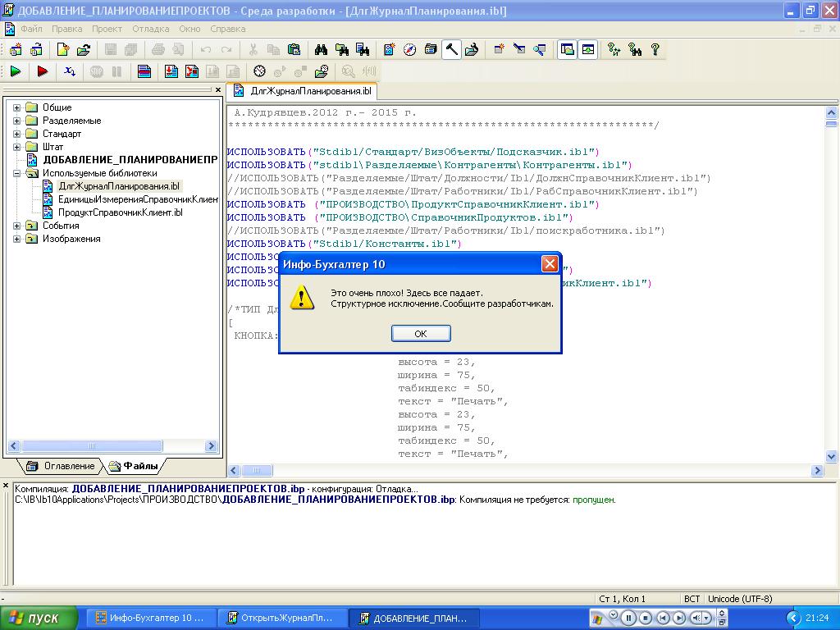840x630 pixels.
Task: Click the window magnifier search icon
Action: click(x=540, y=50)
